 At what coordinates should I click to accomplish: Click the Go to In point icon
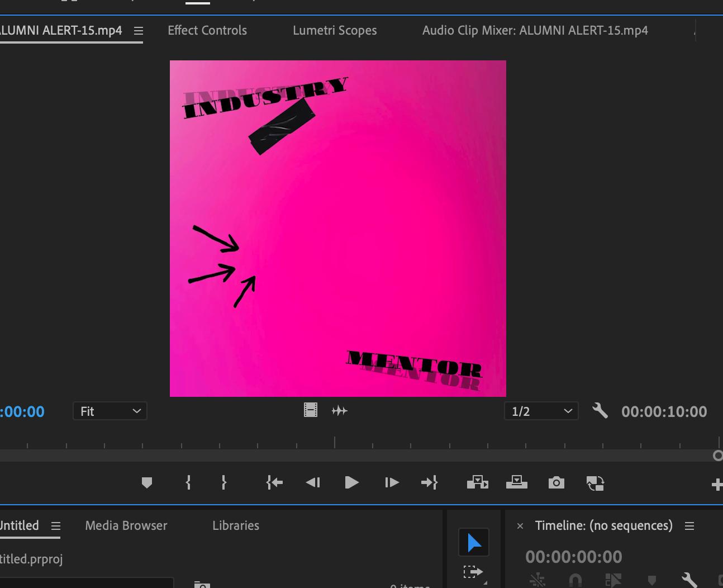[274, 482]
